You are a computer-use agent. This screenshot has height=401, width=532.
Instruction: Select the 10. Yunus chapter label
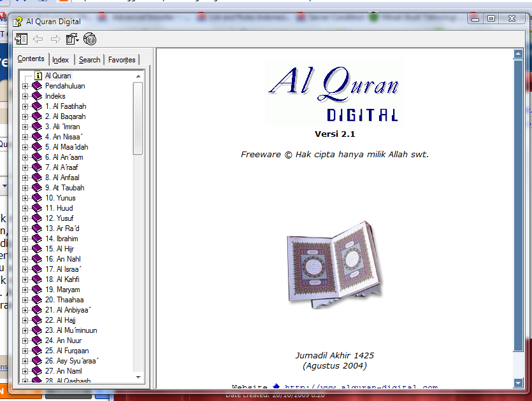(x=61, y=197)
